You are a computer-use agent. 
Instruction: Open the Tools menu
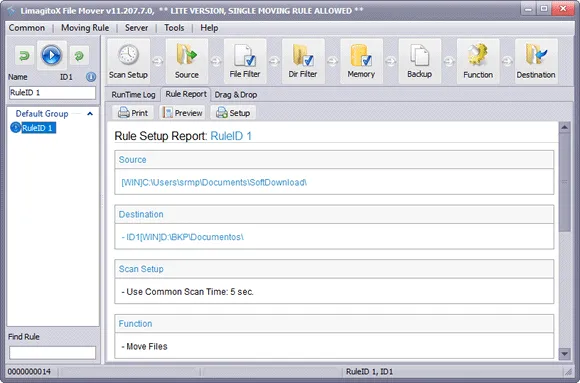point(174,28)
